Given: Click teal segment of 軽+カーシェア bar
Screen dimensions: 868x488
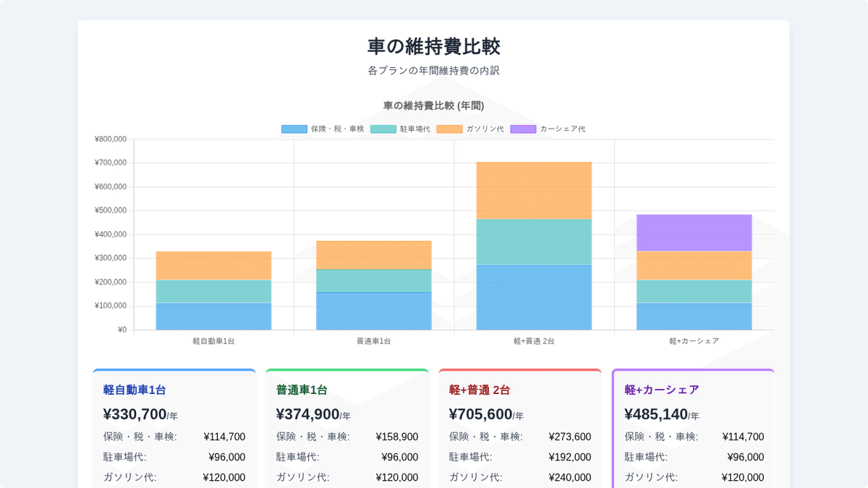Looking at the screenshot, I should (x=694, y=291).
